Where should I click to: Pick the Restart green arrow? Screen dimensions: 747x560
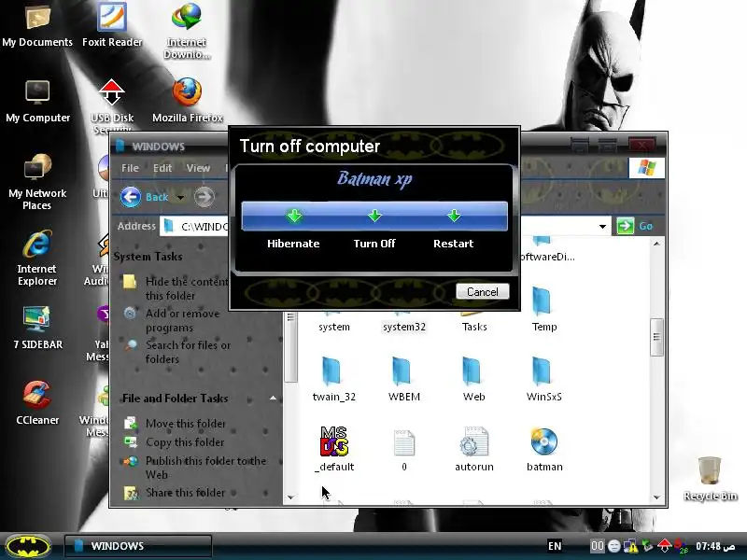pos(454,217)
